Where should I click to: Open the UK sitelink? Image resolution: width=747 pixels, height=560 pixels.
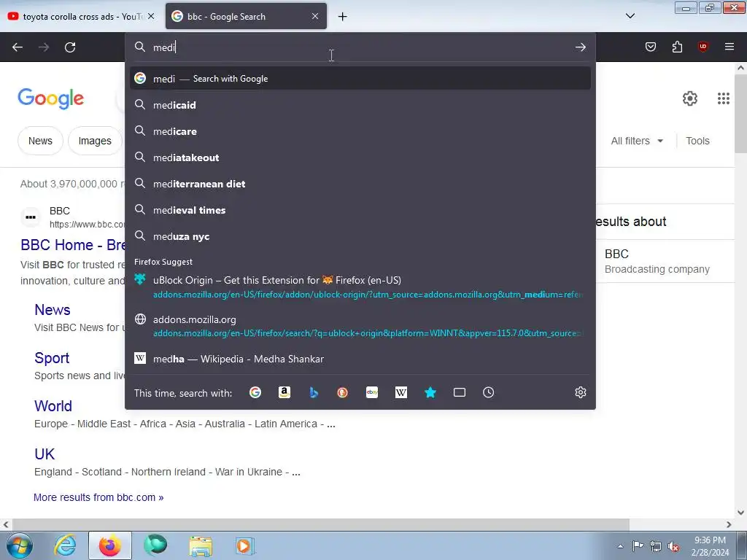[44, 454]
